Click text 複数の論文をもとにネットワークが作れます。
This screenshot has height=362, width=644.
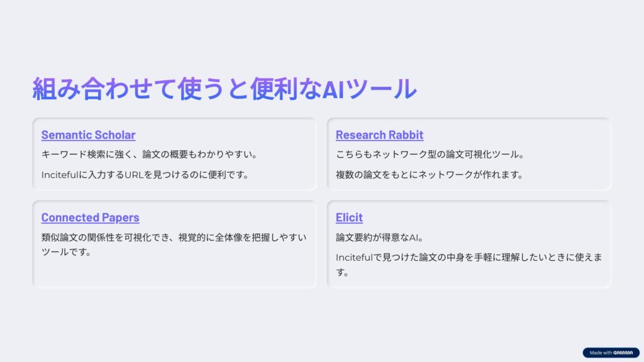429,175
